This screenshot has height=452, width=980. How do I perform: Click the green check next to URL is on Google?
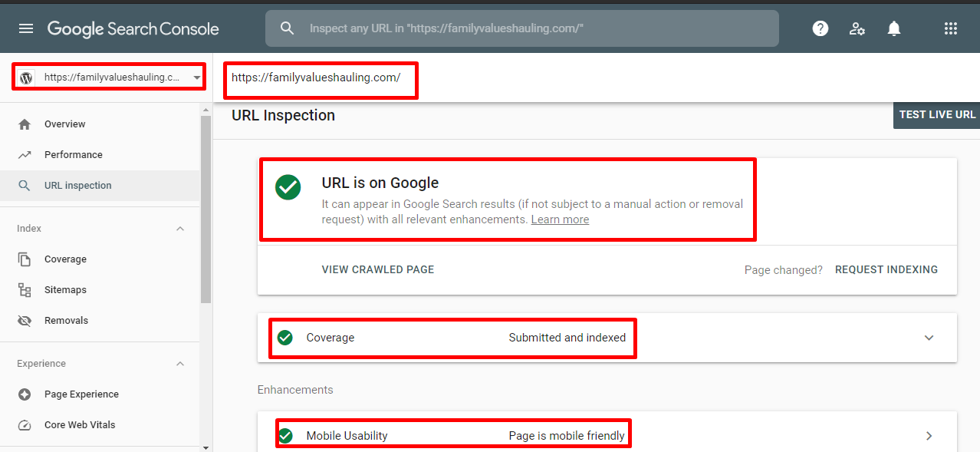(x=288, y=186)
